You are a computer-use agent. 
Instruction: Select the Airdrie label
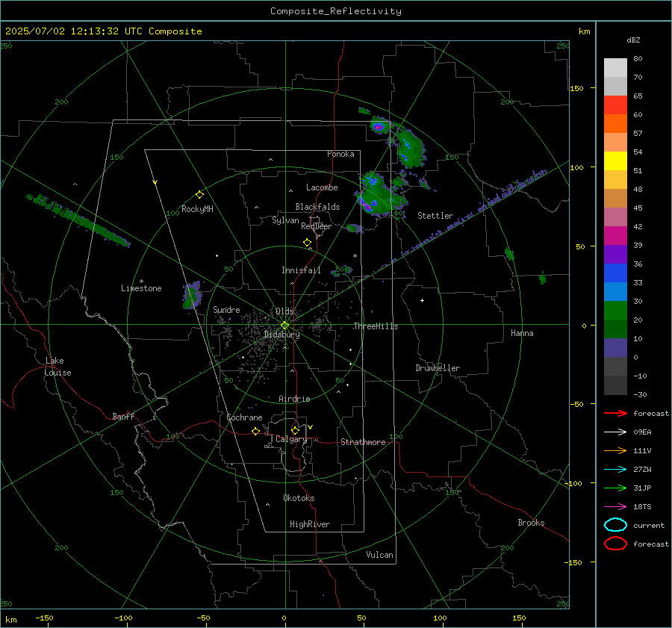(294, 399)
